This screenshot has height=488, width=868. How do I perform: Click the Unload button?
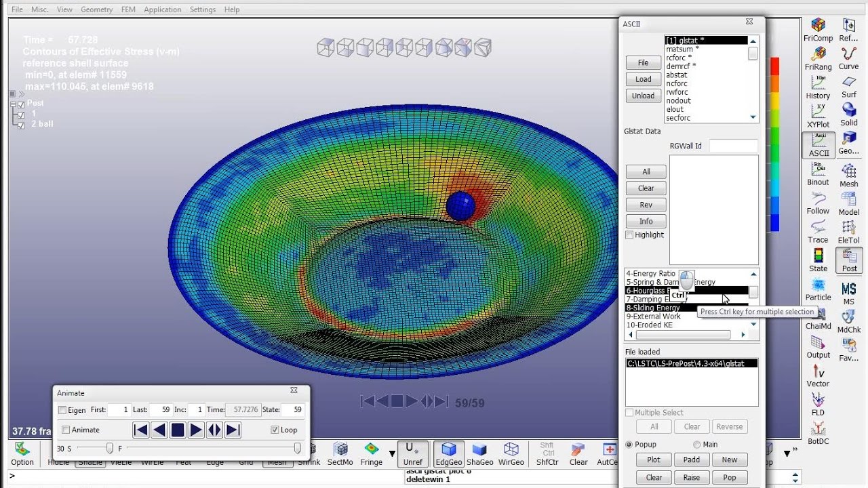click(644, 96)
